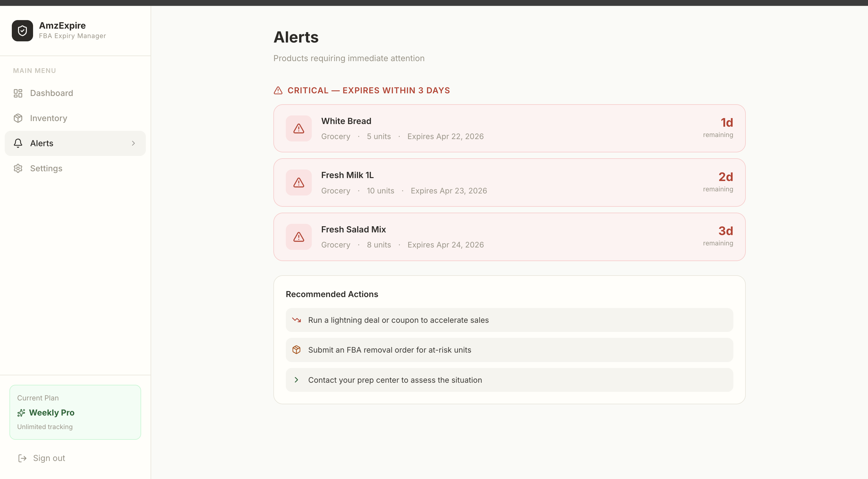Image resolution: width=868 pixels, height=479 pixels.
Task: Click Fresh Salad Mix warning triangle icon
Action: 298,237
